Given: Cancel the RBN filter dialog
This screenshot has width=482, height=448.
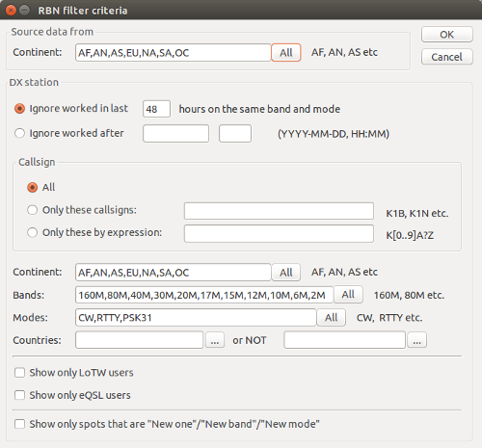Looking at the screenshot, I should pos(447,57).
